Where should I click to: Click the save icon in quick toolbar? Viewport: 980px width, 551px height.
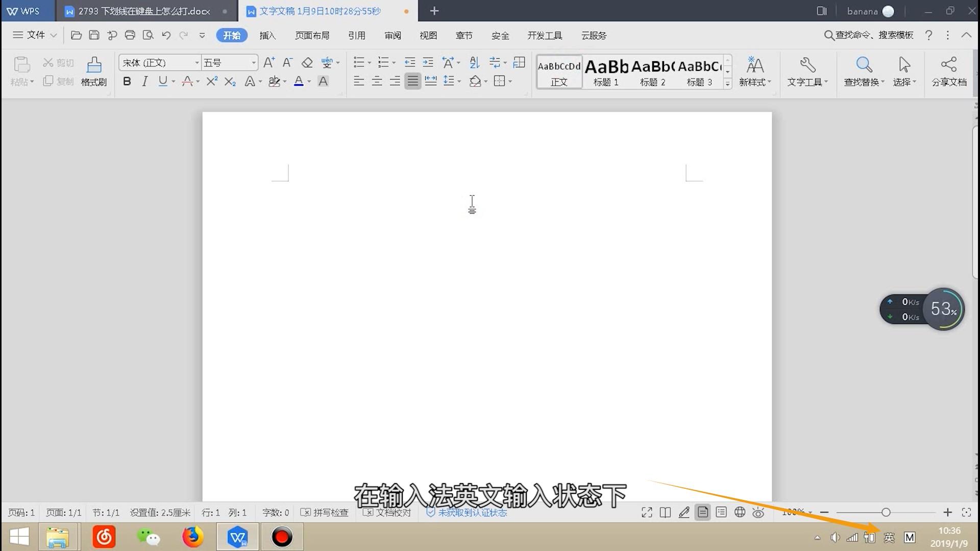pos(94,35)
